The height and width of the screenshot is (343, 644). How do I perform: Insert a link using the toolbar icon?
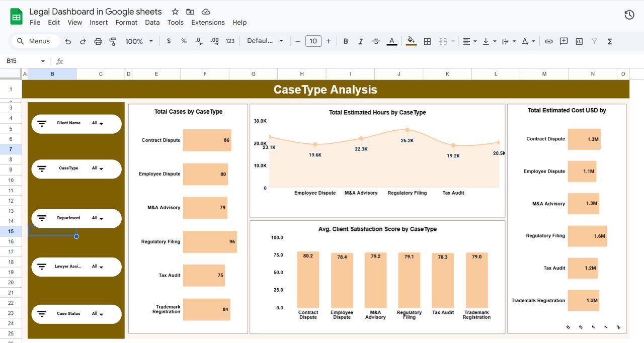coord(549,41)
